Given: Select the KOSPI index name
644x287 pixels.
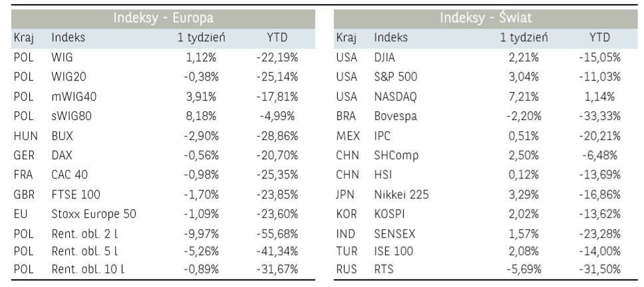Looking at the screenshot, I should coord(390,214).
